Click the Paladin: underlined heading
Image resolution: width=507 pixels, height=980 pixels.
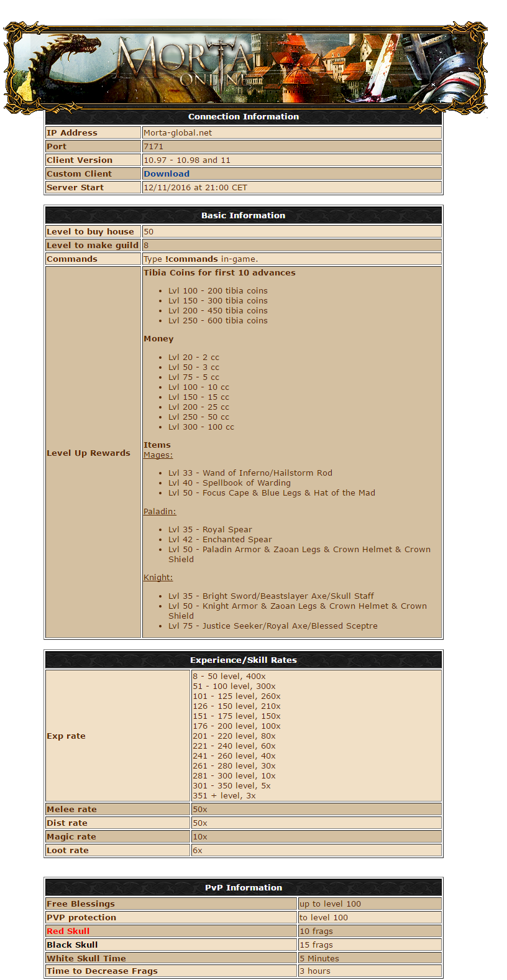[160, 512]
